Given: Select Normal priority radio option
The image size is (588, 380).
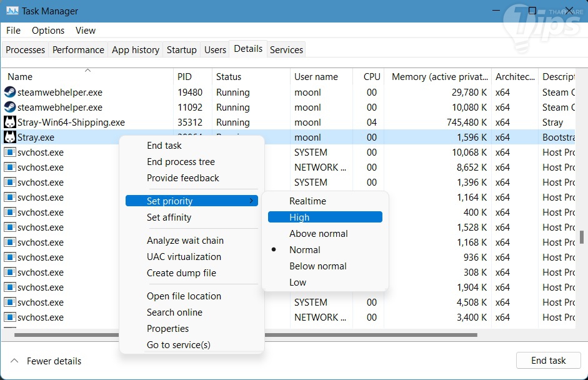Looking at the screenshot, I should coord(305,249).
